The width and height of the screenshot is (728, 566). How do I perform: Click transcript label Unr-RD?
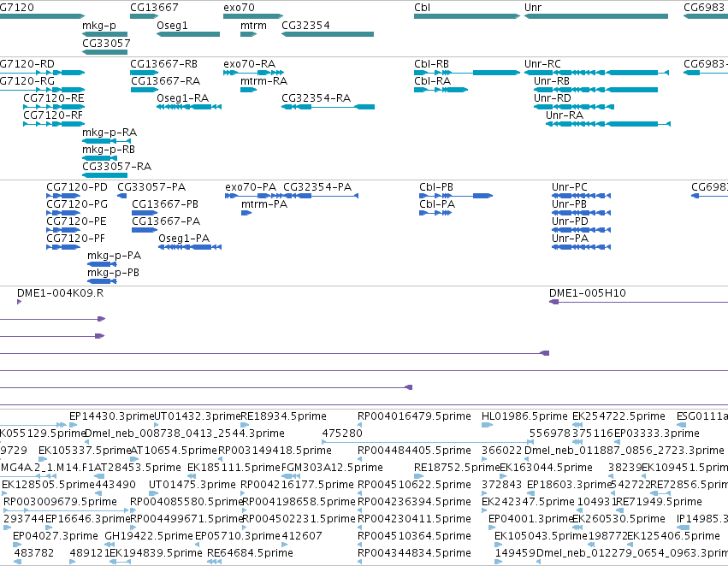coord(553,97)
